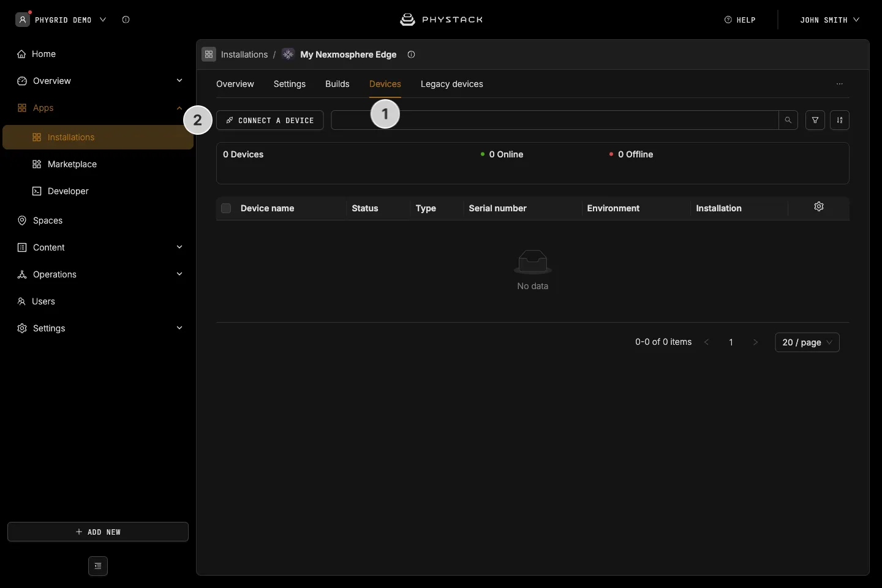Viewport: 882px width, 588px height.
Task: Open Developer under Apps
Action: (x=98, y=191)
